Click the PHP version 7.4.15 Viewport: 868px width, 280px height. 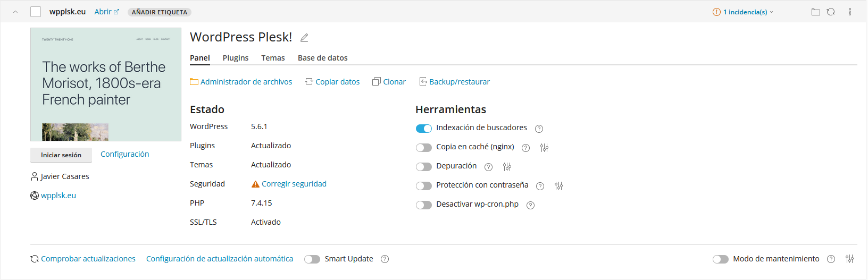tap(262, 203)
